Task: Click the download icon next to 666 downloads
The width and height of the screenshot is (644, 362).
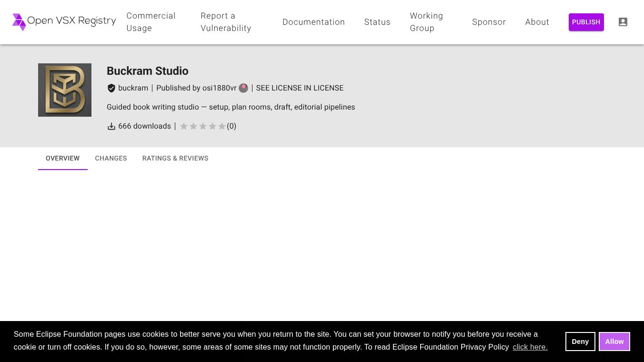Action: [111, 126]
